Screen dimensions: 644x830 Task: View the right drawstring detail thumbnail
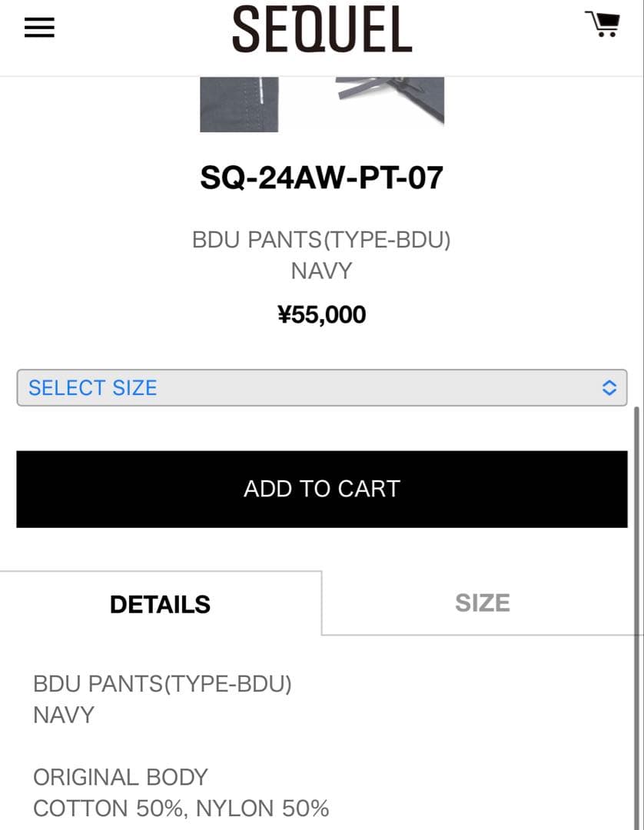point(390,100)
